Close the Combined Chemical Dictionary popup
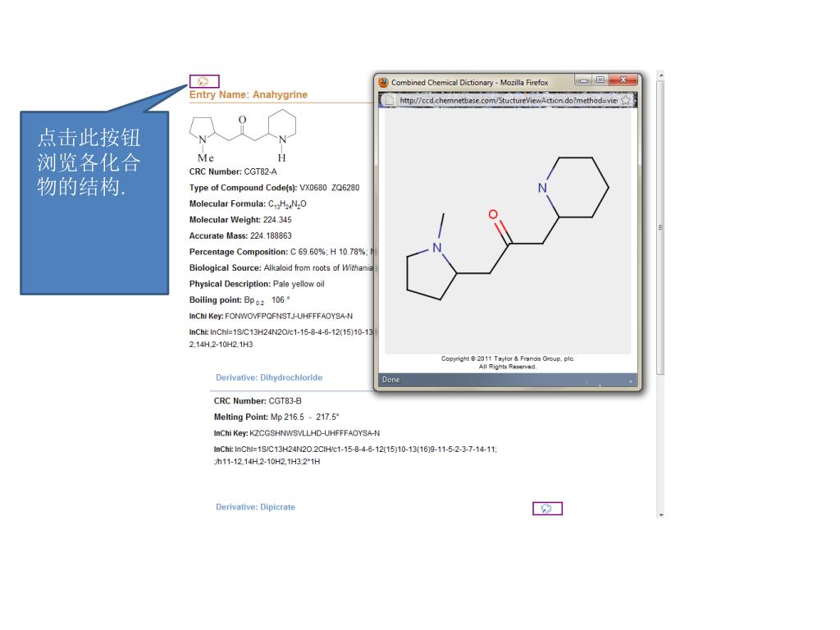 [x=623, y=80]
